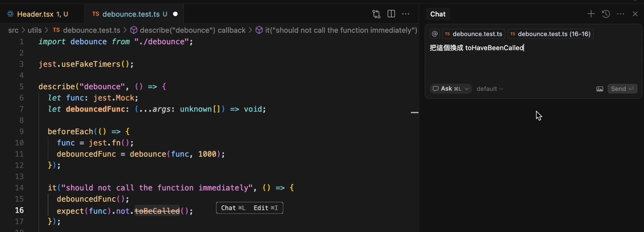The width and height of the screenshot is (644, 232).
Task: Open the editor's more actions ellipsis
Action: (x=405, y=14)
